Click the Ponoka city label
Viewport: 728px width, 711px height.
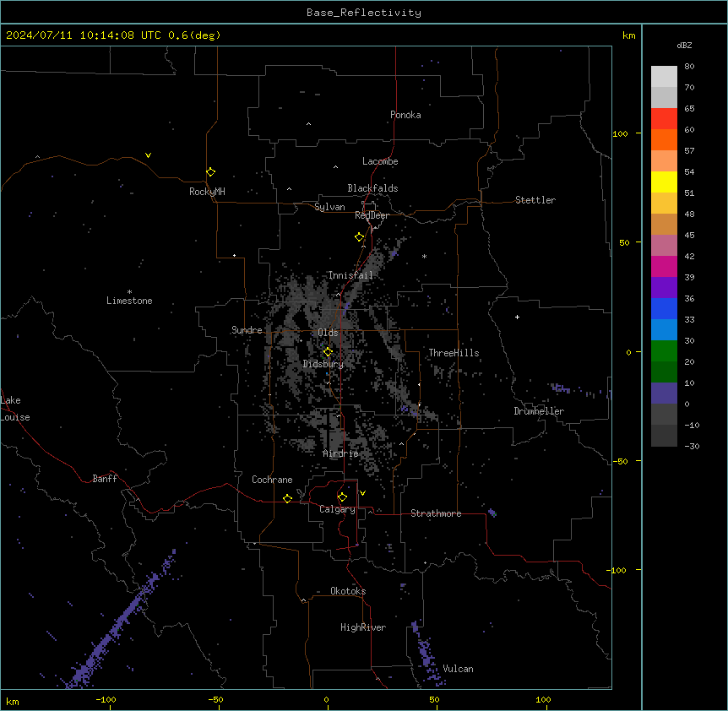coord(405,115)
